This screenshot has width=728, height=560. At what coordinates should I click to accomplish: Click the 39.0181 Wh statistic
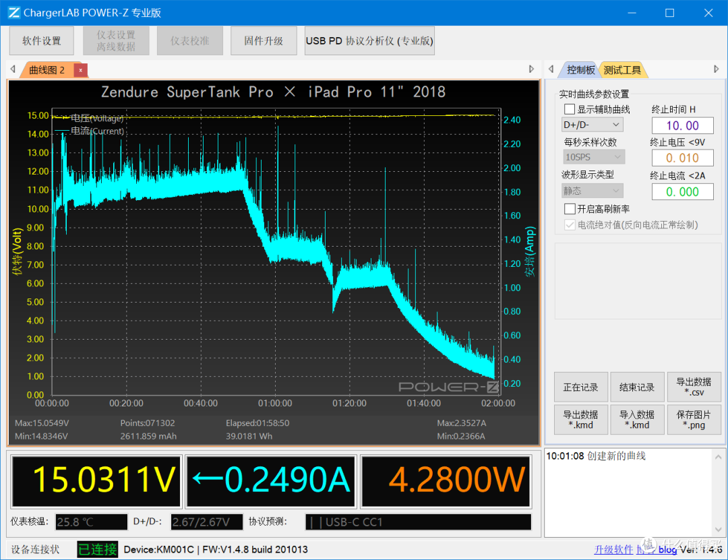249,436
